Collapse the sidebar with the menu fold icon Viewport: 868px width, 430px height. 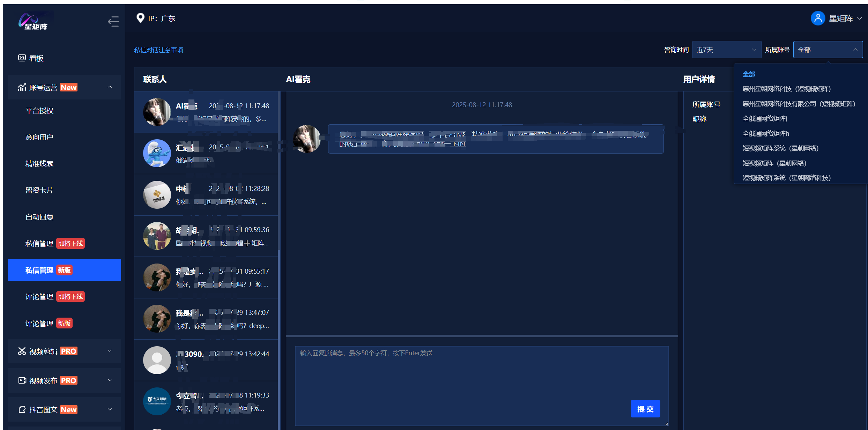point(113,22)
